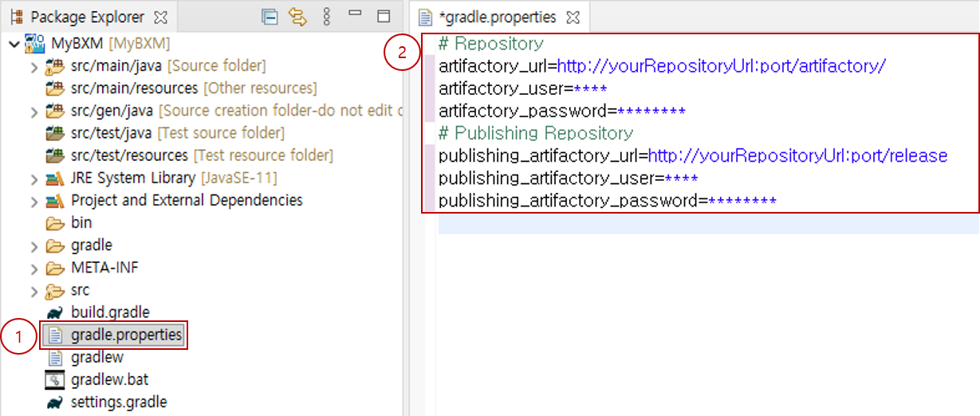Select gradle.properties file in explorer
The width and height of the screenshot is (980, 416).
(x=127, y=335)
